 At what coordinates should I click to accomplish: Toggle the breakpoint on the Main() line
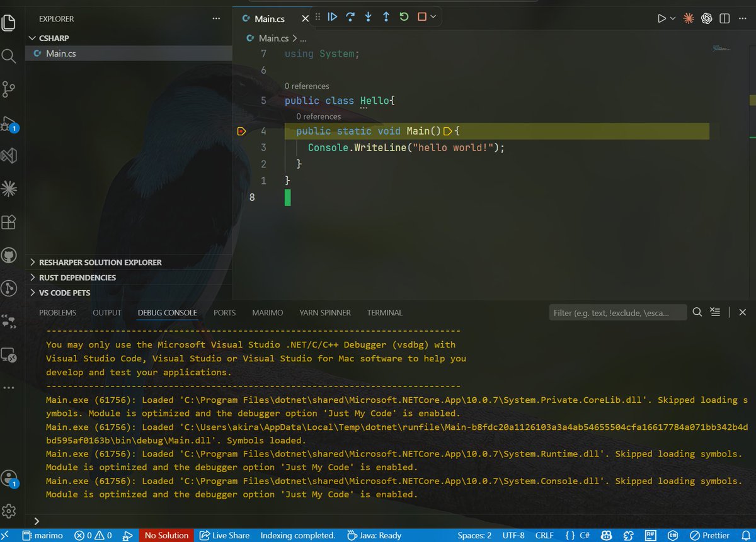tap(241, 132)
